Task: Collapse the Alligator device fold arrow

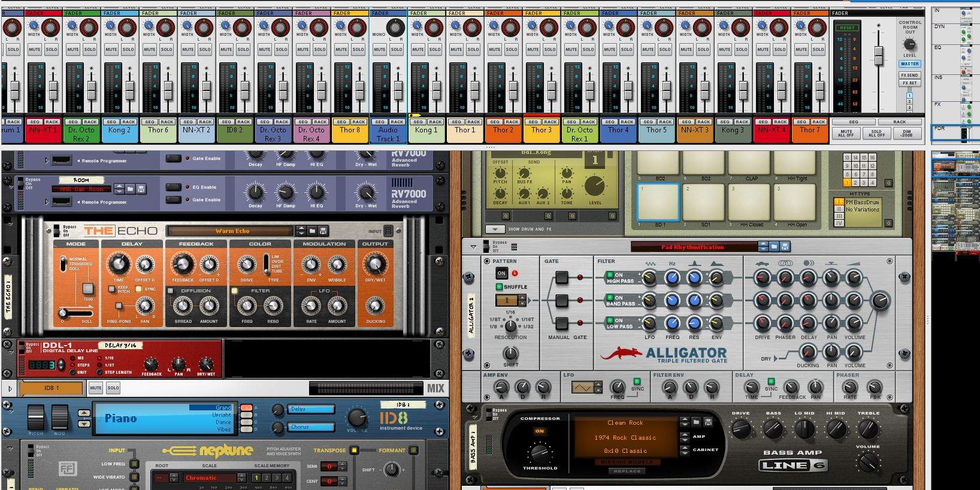Action: pyautogui.click(x=473, y=246)
